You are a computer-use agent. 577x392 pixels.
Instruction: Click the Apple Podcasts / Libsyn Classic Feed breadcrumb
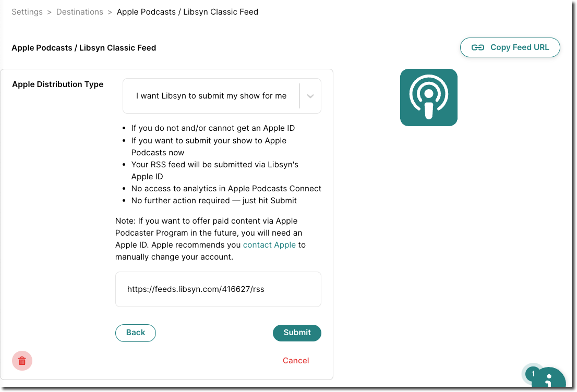(x=187, y=11)
